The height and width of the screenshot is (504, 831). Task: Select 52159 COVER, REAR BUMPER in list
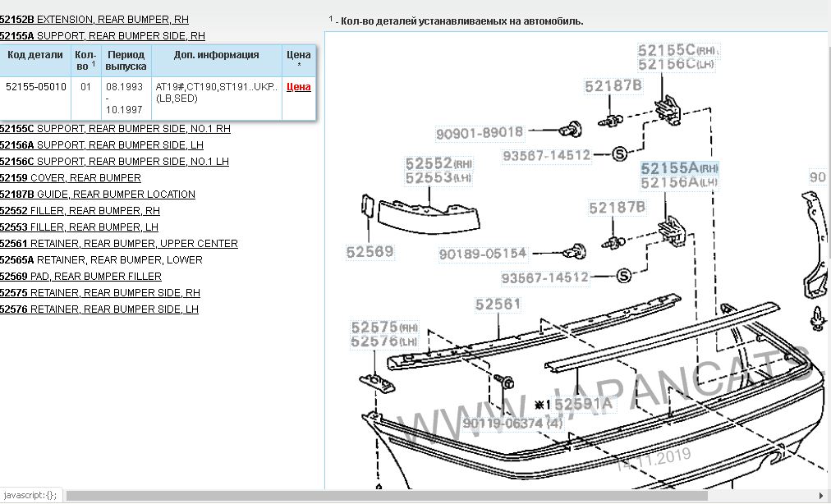coord(71,178)
